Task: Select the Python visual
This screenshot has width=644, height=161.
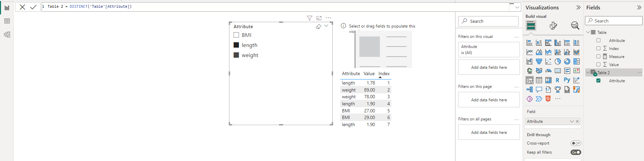Action: (x=567, y=80)
